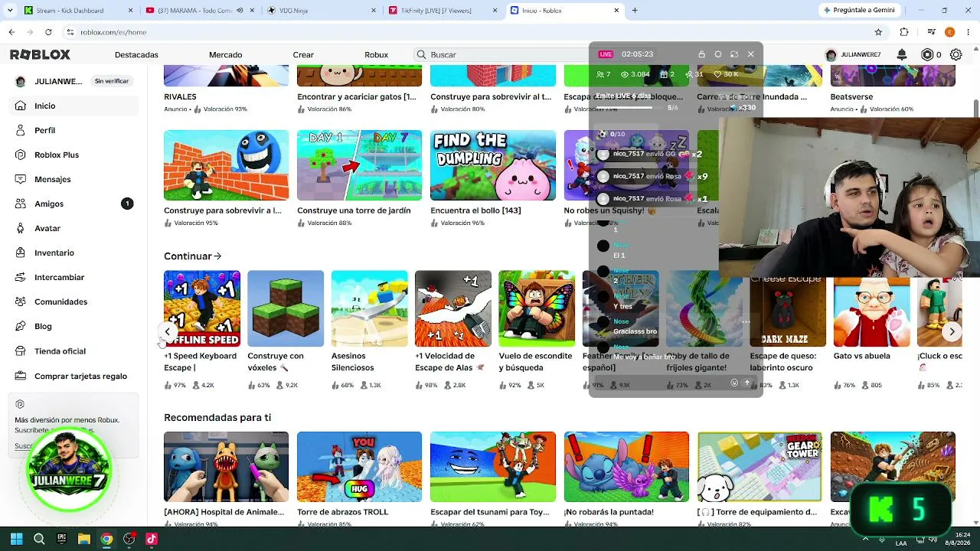Viewport: 980px width, 551px height.
Task: Click the Buscar search field
Action: pyautogui.click(x=501, y=54)
